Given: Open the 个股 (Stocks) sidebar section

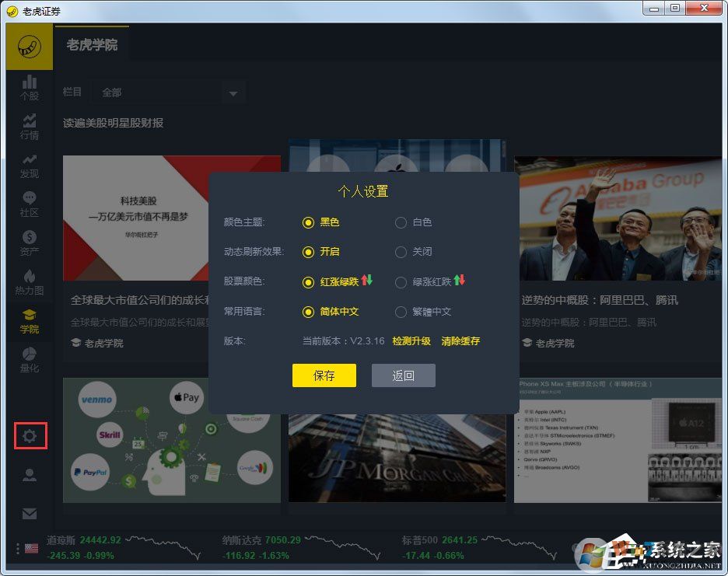Looking at the screenshot, I should pos(30,89).
